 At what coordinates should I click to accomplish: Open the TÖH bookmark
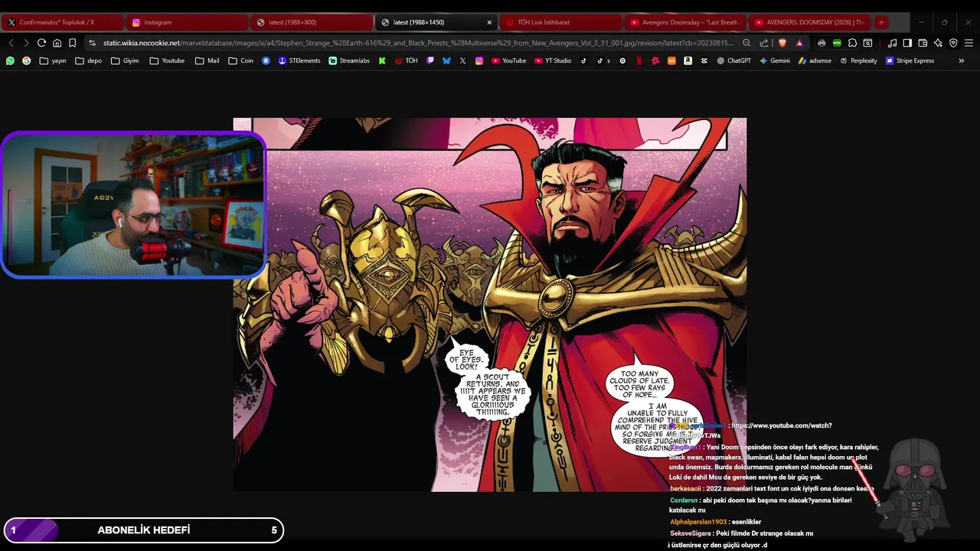click(407, 60)
